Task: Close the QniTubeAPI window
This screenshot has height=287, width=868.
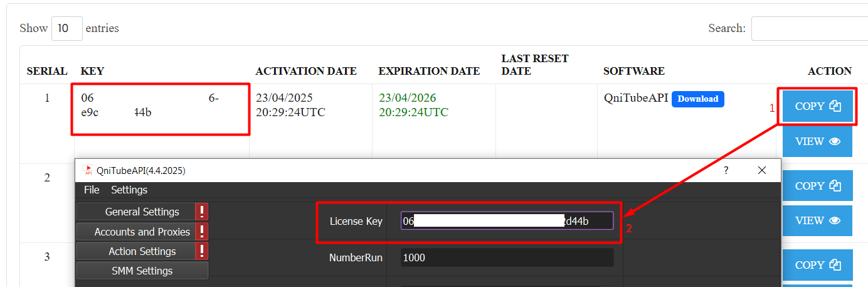Action: 762,170
